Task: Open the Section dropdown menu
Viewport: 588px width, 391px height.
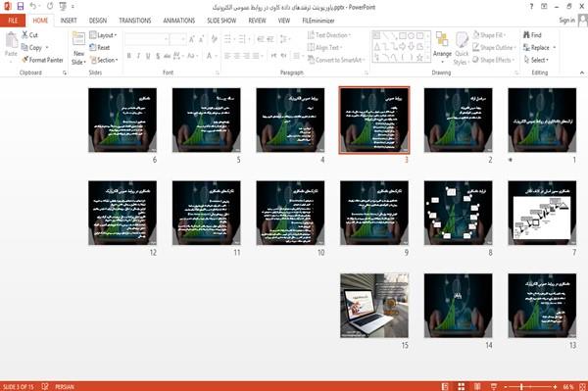Action: (x=104, y=60)
